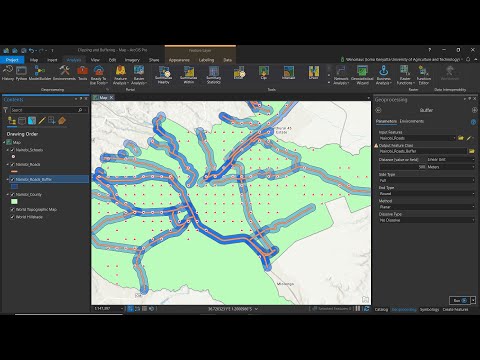The width and height of the screenshot is (480, 360).
Task: Select the Union tool in the gallery
Action: click(x=314, y=73)
